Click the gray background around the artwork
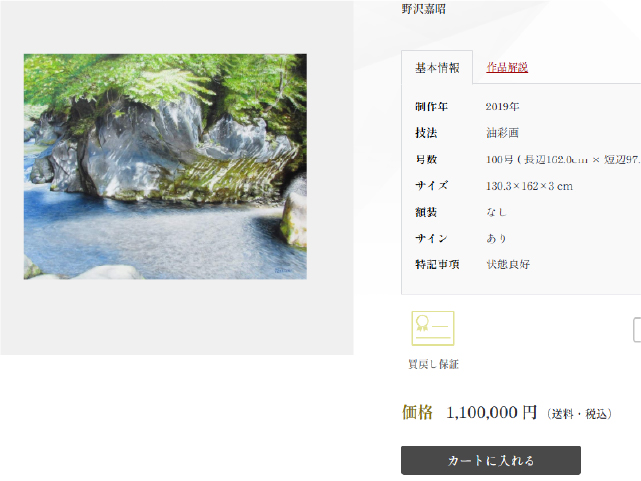Image resolution: width=641 pixels, height=481 pixels. [177, 317]
